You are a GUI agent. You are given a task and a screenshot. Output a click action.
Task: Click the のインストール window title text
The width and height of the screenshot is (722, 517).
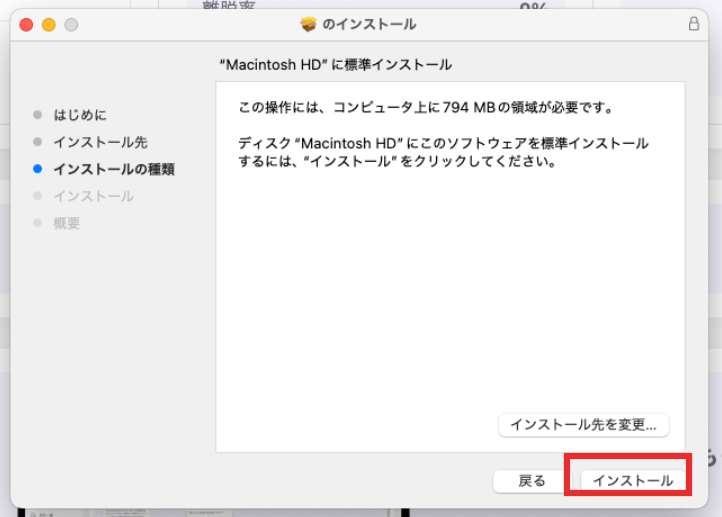tap(369, 24)
